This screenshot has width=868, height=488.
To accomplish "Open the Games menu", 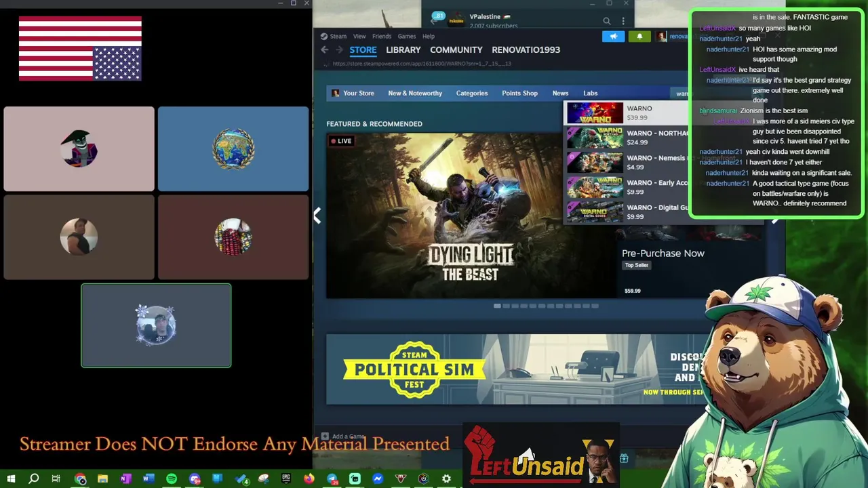I will pos(407,37).
